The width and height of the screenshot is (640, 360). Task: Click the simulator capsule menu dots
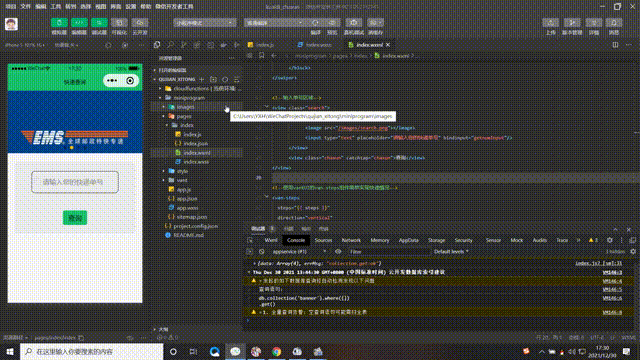(112, 81)
